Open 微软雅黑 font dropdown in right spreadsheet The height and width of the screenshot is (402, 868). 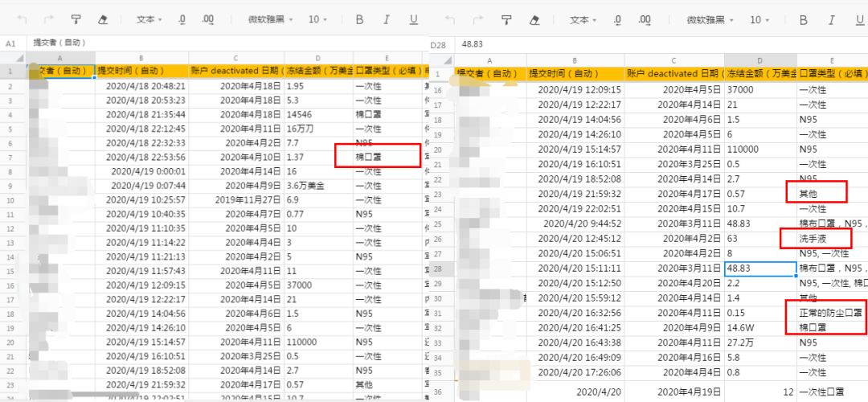coord(710,20)
